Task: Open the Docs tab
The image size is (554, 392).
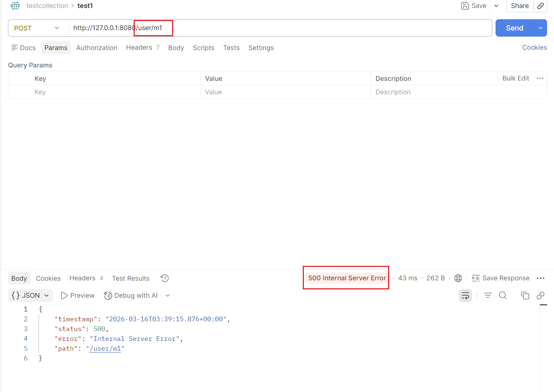Action: [24, 48]
